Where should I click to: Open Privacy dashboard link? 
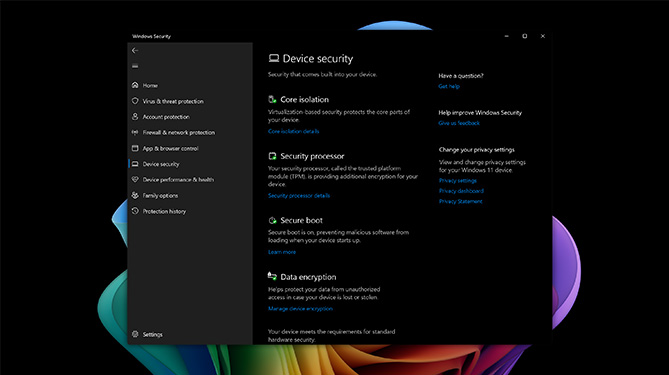pos(461,191)
